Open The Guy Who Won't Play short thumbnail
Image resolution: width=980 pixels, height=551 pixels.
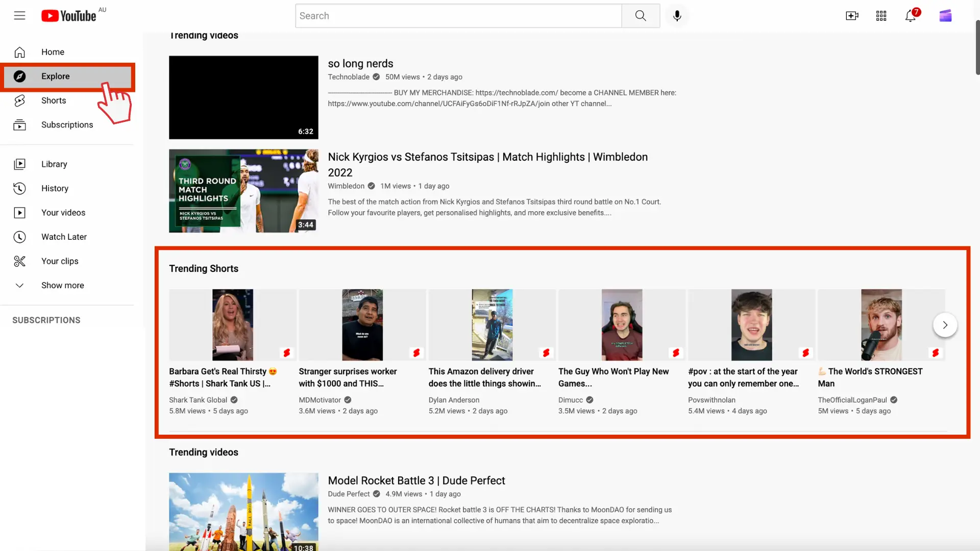click(622, 325)
